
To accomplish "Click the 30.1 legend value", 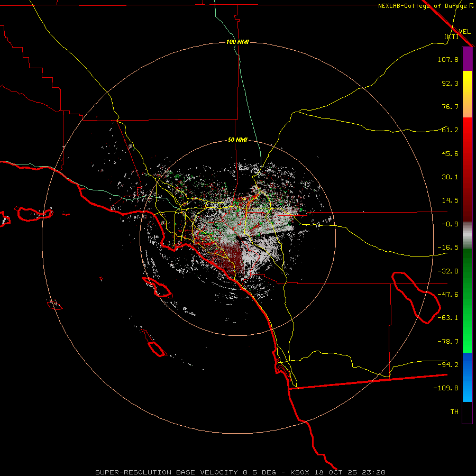I will 450,177.
